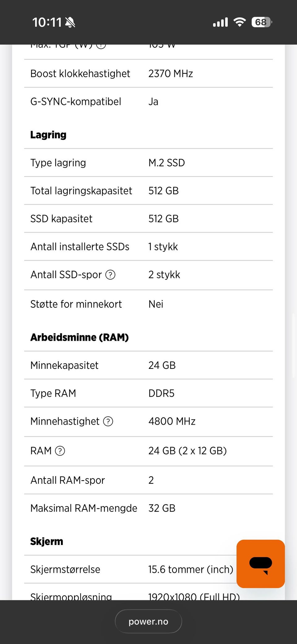The height and width of the screenshot is (644, 297).
Task: Tap the partially hidden Max TGP help icon
Action: [x=101, y=46]
